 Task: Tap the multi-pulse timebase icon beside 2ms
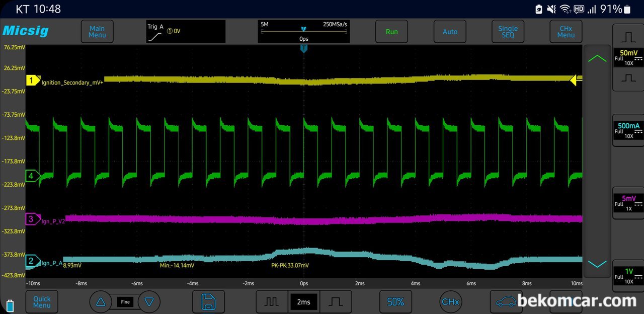click(x=272, y=302)
